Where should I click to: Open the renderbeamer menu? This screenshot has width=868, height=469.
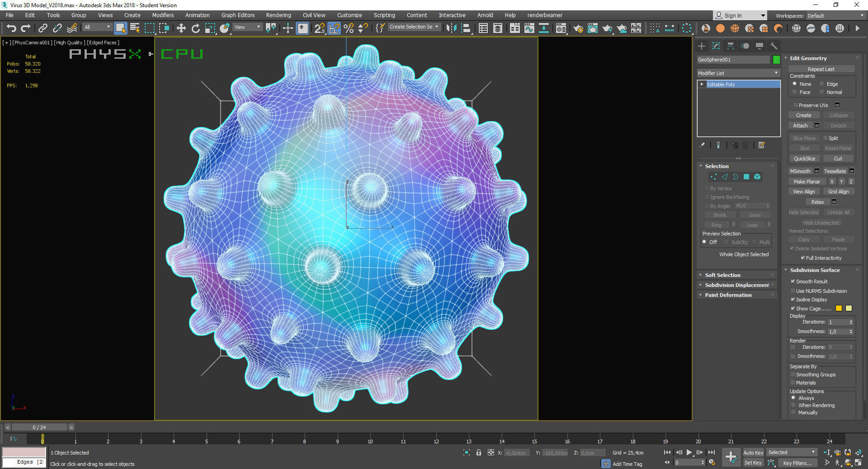[x=545, y=15]
